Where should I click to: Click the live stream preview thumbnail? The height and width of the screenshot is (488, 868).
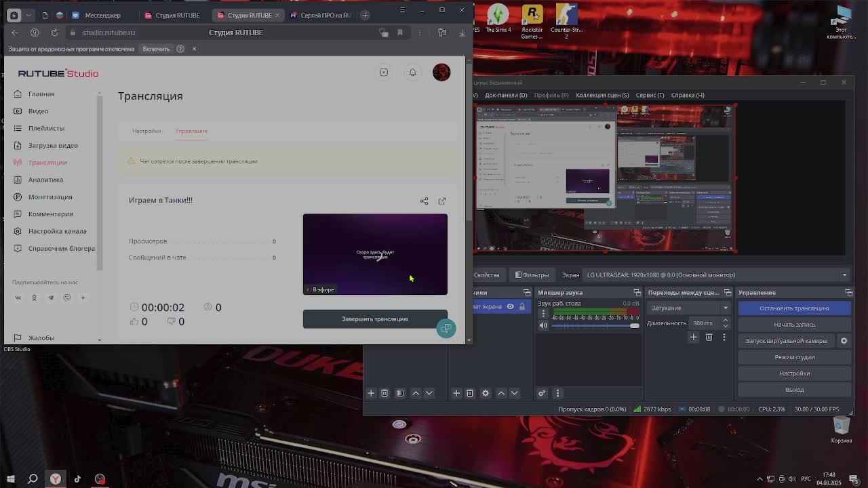[x=375, y=254]
